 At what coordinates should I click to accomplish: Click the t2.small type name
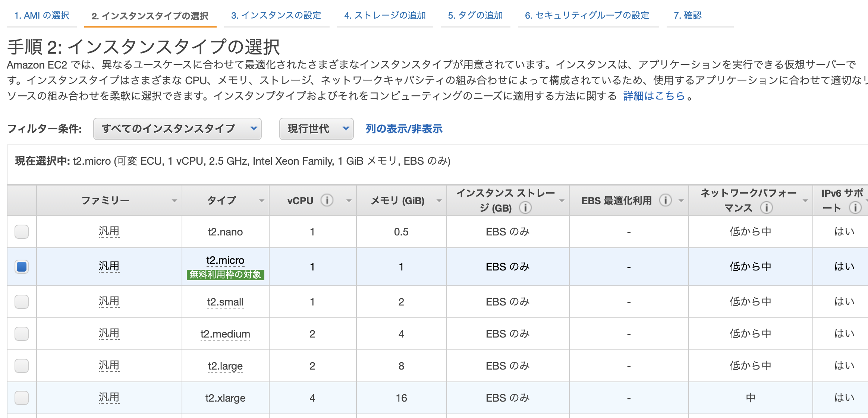(225, 302)
